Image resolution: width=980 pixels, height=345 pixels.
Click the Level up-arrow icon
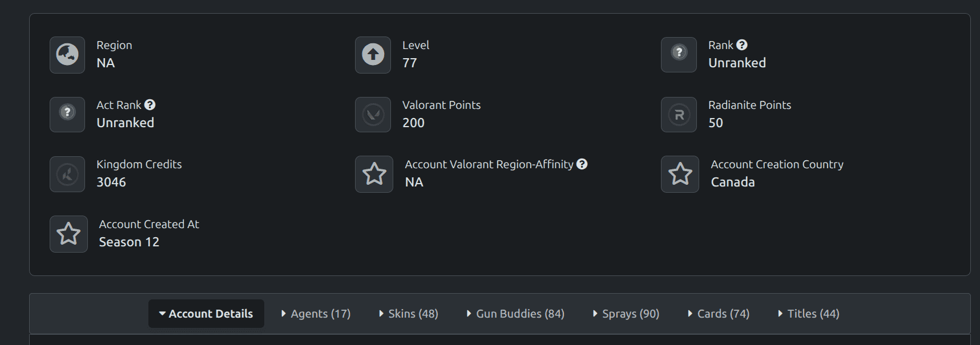373,55
